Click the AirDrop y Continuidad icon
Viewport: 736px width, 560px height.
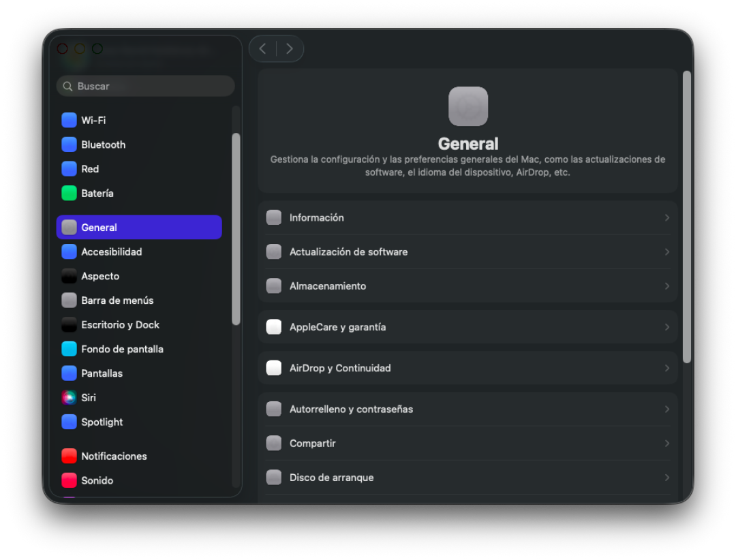[274, 368]
